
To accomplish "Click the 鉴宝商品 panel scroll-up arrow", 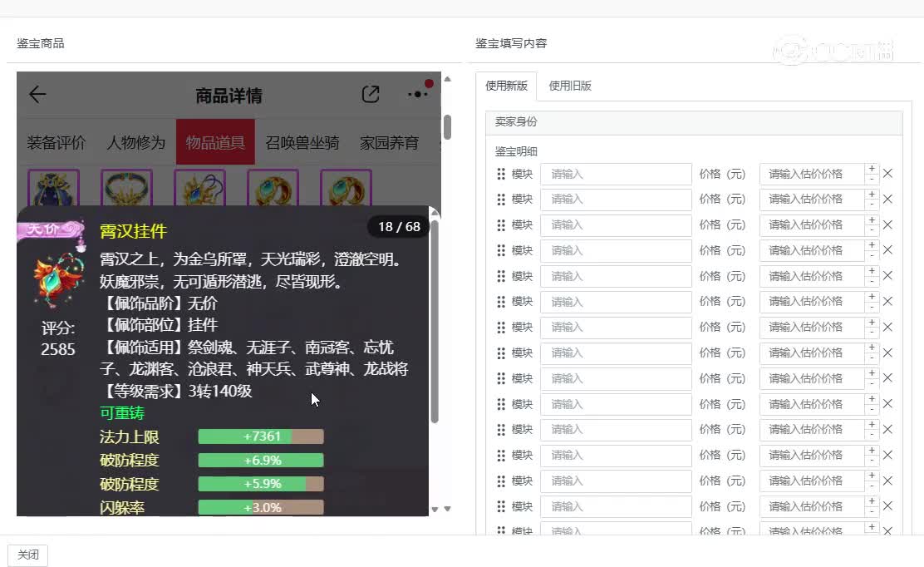I will [447, 79].
